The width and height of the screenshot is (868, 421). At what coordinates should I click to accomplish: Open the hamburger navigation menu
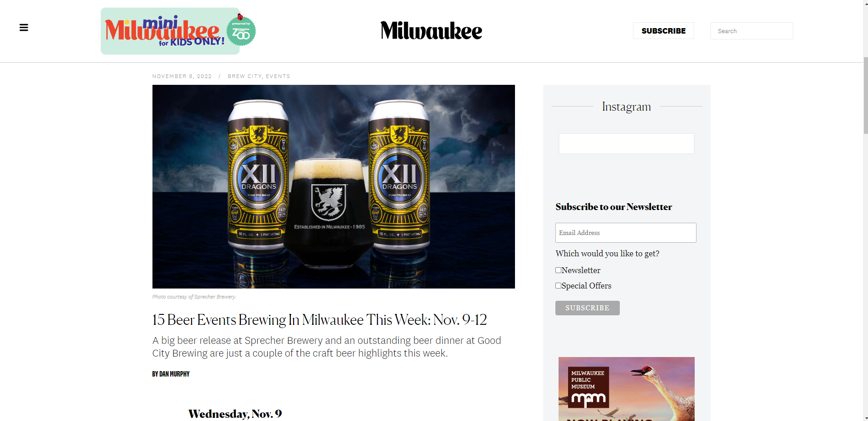(x=24, y=28)
